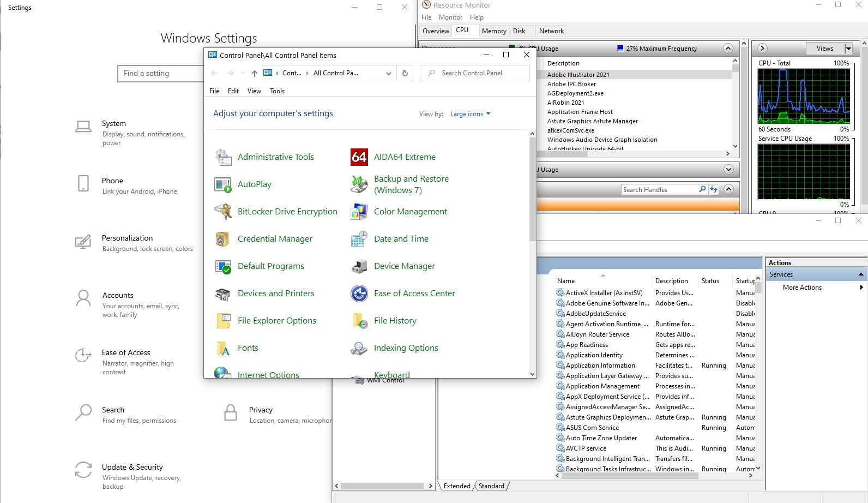868x503 pixels.
Task: Select the ASUS Com Service row
Action: click(654, 428)
